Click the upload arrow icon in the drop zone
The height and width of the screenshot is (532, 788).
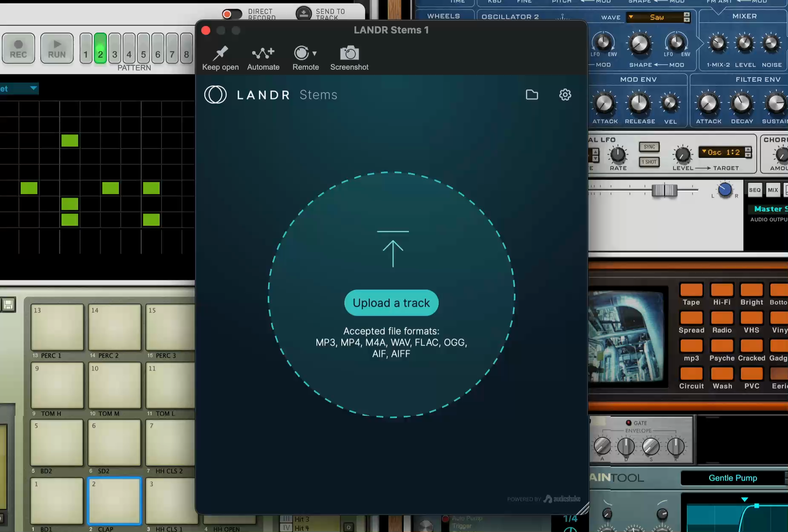tap(393, 249)
